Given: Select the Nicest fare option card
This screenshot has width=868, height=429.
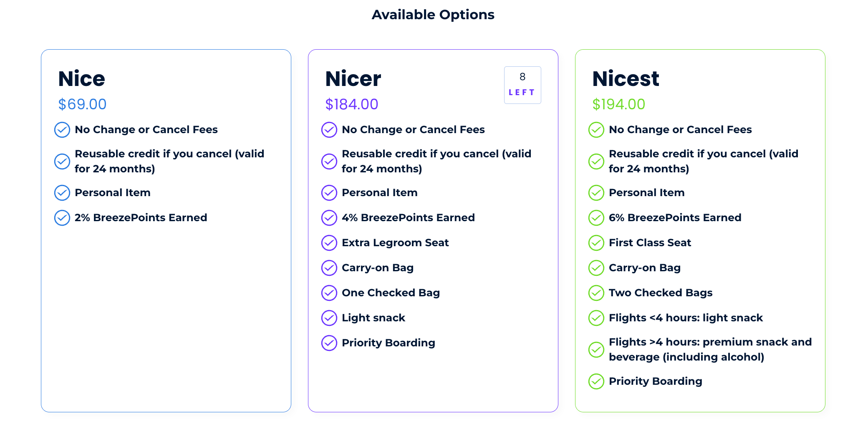Looking at the screenshot, I should (x=699, y=230).
